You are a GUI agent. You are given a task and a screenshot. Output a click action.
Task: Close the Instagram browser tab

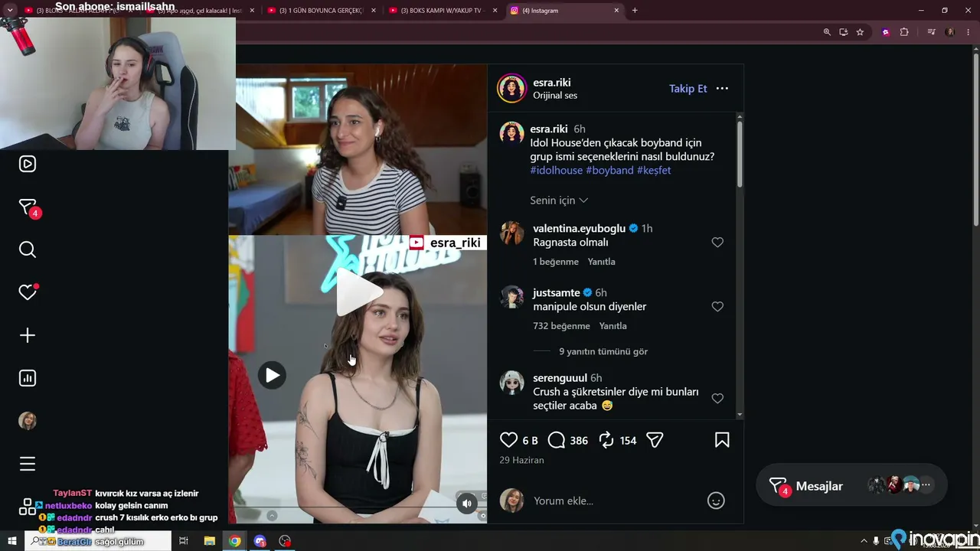pos(616,11)
